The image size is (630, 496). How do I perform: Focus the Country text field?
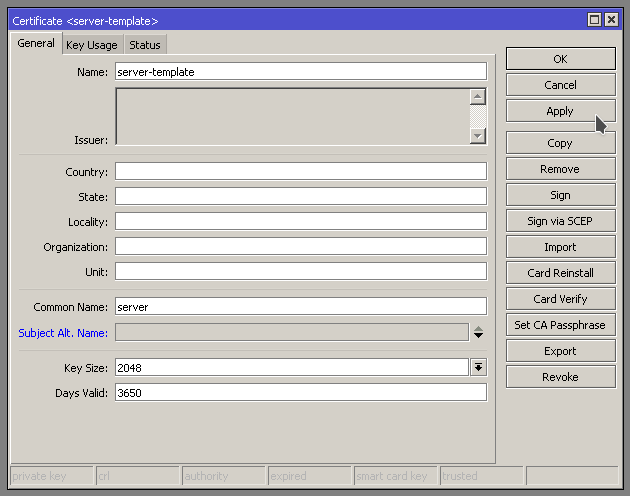click(x=300, y=172)
